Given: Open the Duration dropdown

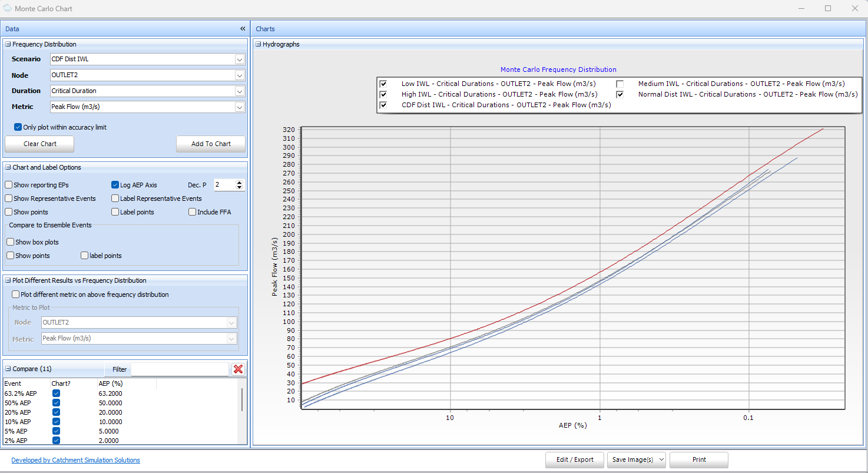Looking at the screenshot, I should (x=239, y=91).
